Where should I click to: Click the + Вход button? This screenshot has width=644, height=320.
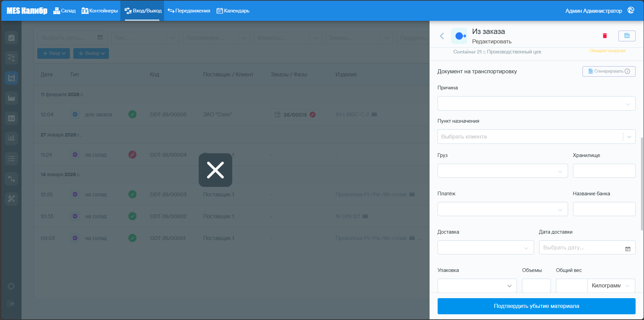(53, 53)
